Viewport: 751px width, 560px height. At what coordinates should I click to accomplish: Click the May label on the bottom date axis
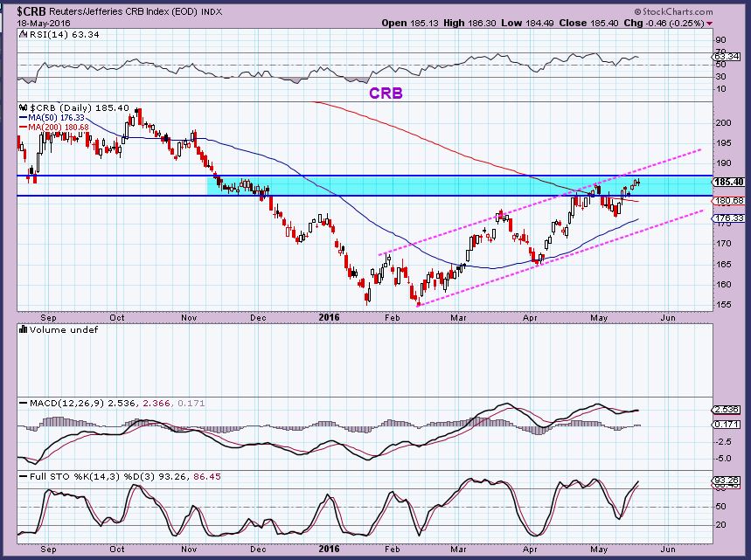[x=599, y=549]
